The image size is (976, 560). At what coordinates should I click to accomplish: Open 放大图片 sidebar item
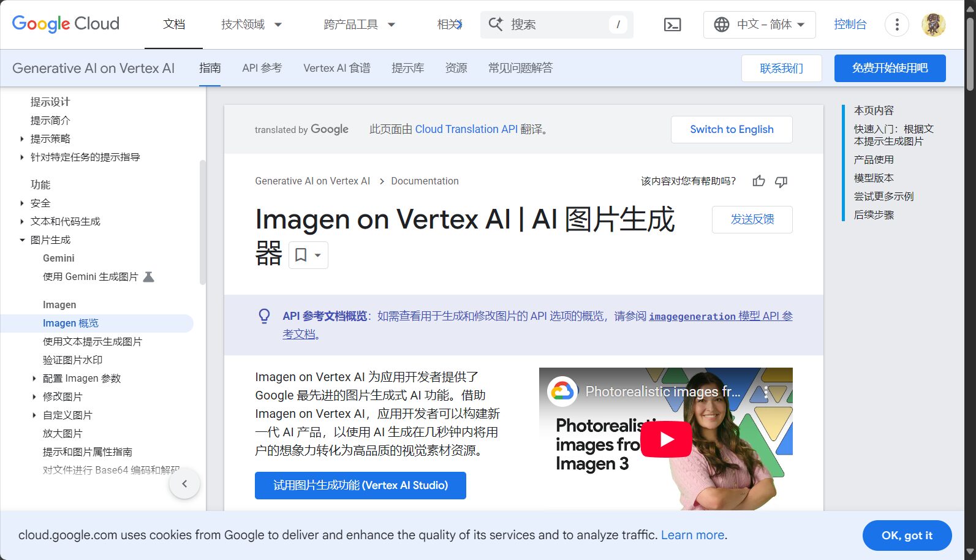point(62,434)
